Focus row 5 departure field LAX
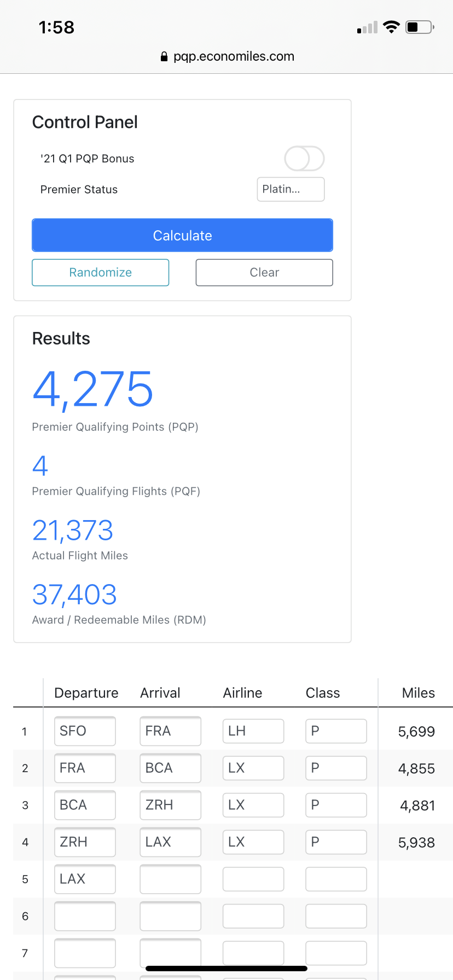 85,879
